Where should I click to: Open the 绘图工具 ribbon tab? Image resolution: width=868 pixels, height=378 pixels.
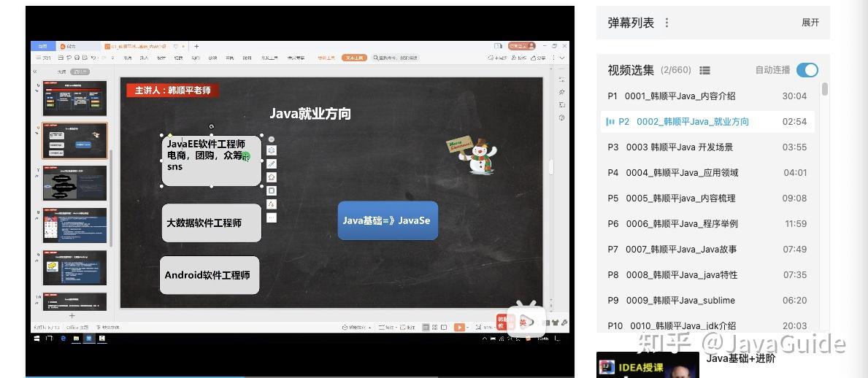click(326, 58)
